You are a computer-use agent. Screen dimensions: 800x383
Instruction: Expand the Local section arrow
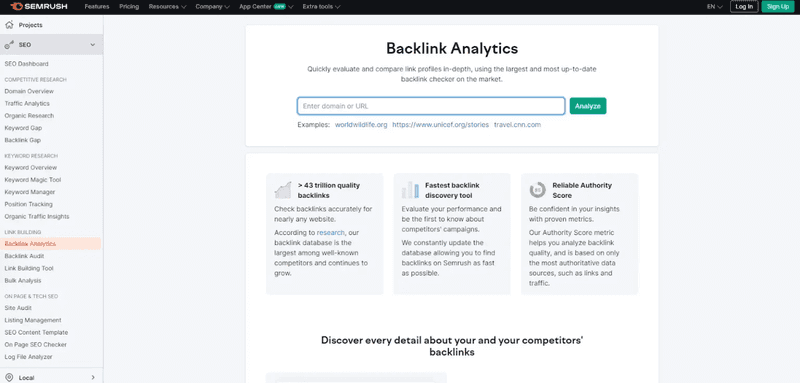point(93,377)
